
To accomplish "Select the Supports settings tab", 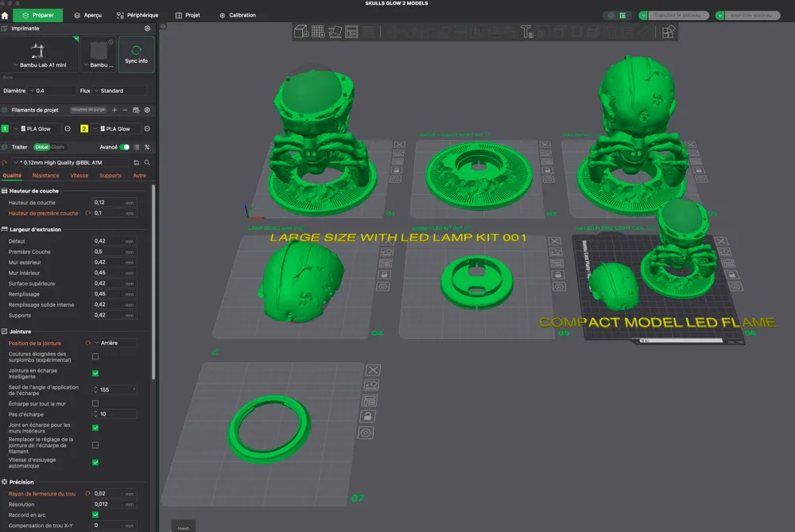I will tap(111, 176).
